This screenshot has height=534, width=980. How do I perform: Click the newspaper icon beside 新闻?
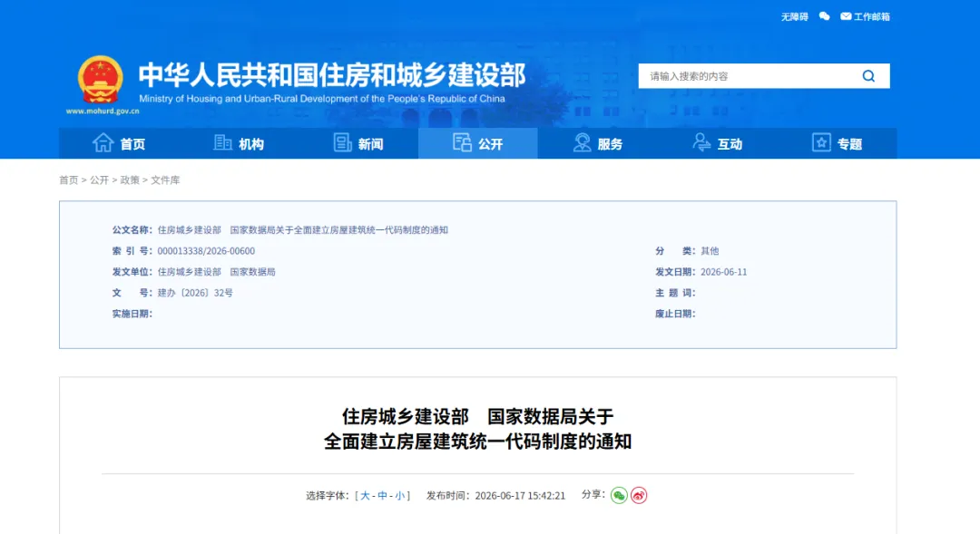[342, 143]
